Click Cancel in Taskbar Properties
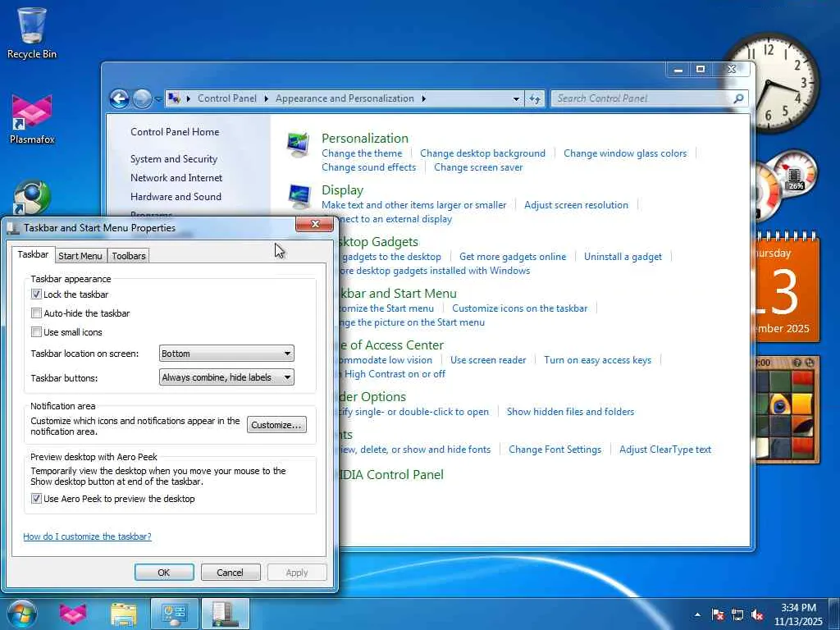Screen dimensions: 840x630 point(230,572)
